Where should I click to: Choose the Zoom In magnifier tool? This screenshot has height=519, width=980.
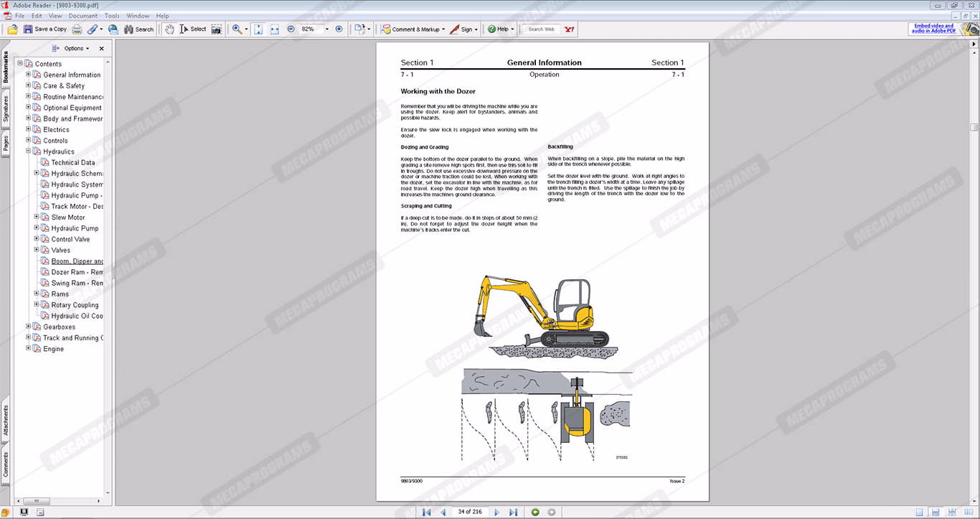tap(237, 29)
